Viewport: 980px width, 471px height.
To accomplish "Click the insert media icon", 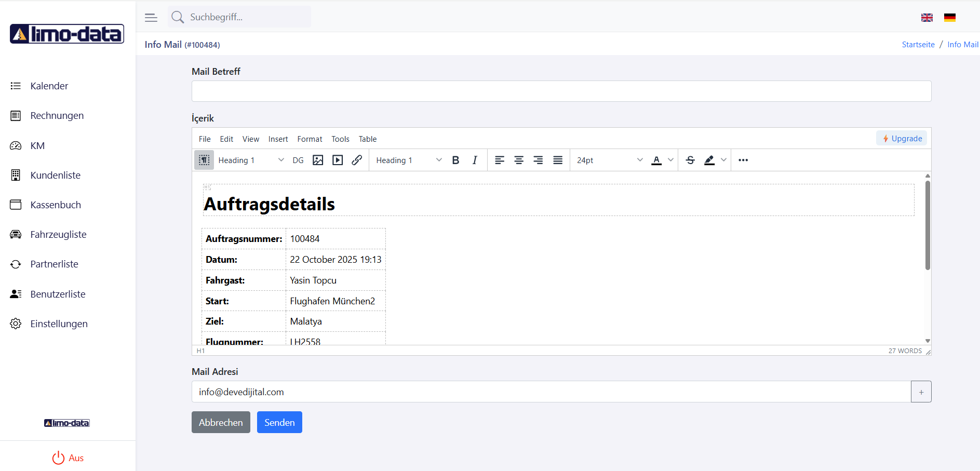I will 338,160.
